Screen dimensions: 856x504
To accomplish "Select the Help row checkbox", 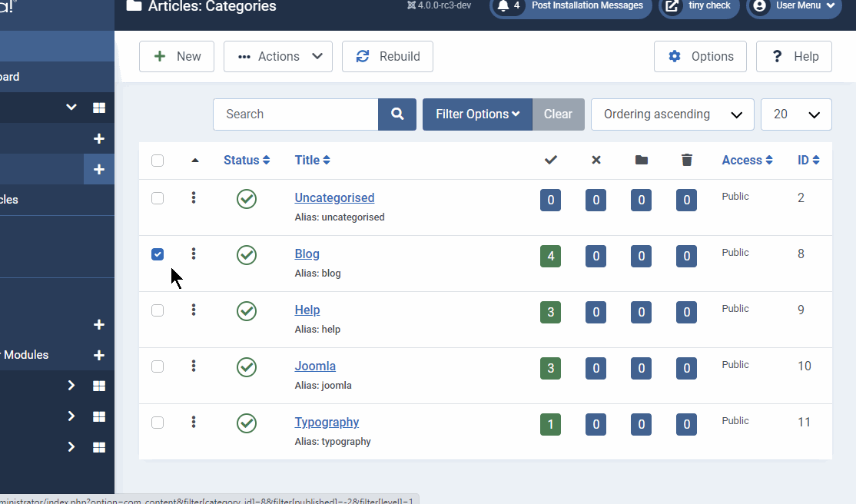I will 158,310.
